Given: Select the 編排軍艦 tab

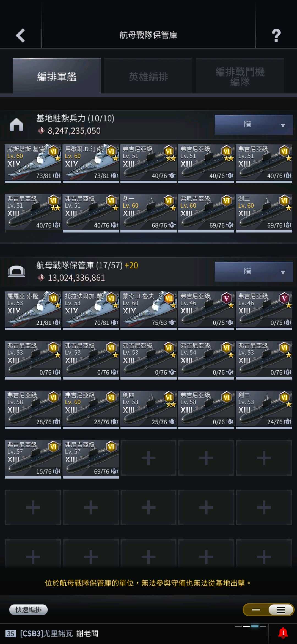Looking at the screenshot, I should pos(57,77).
